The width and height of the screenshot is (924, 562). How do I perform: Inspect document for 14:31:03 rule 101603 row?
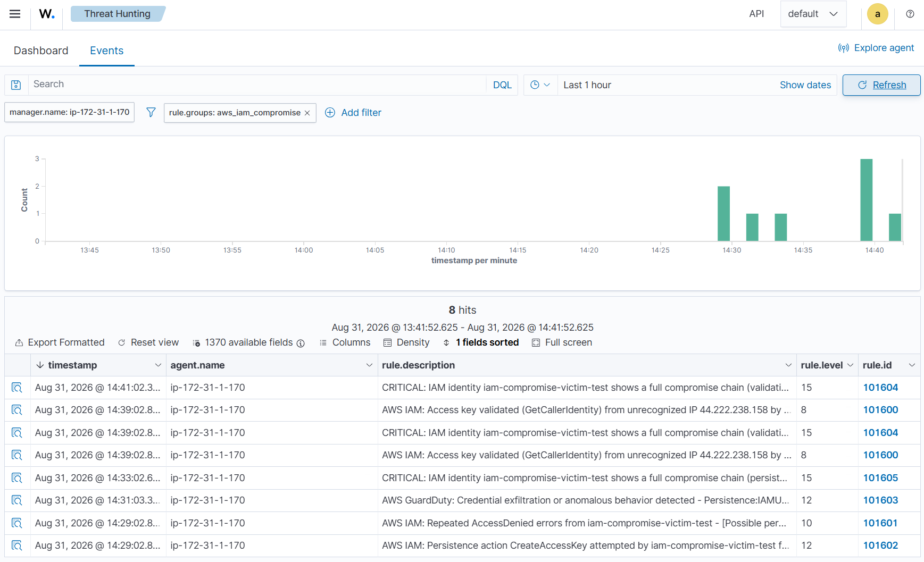[x=17, y=500]
